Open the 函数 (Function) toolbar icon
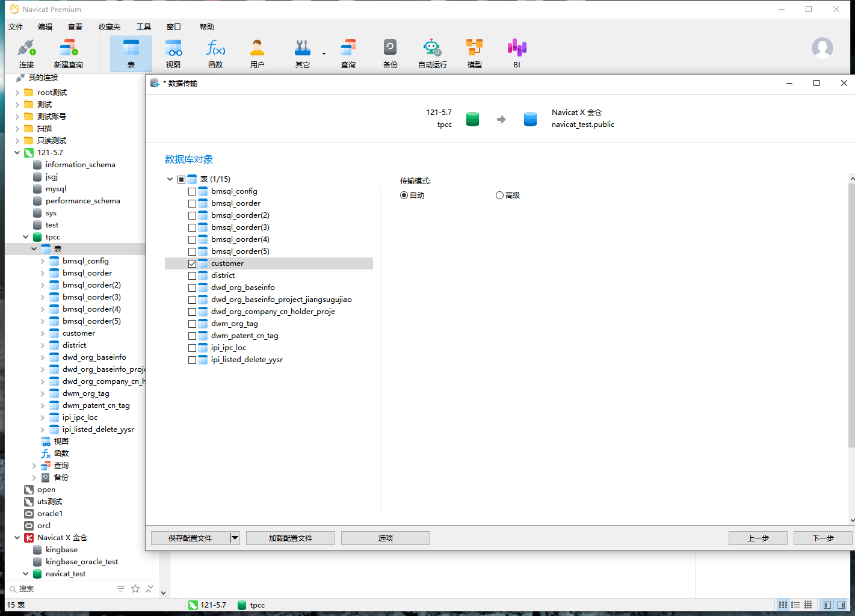 coord(215,54)
